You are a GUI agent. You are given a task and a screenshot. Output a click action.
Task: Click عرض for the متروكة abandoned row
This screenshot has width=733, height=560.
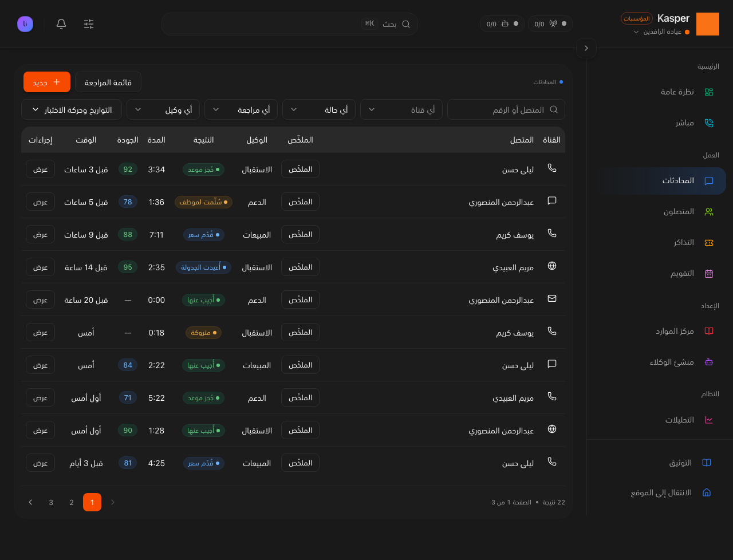tap(40, 332)
